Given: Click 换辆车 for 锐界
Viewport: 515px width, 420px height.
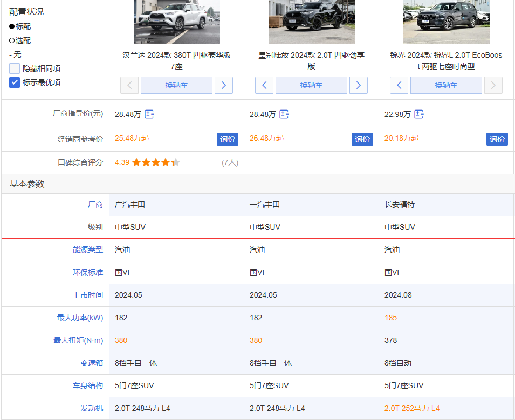Looking at the screenshot, I should [446, 85].
